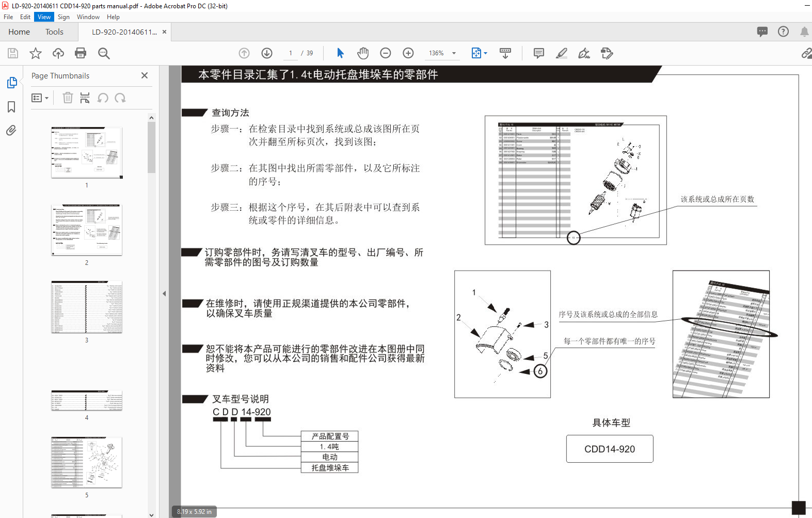Viewport: 812px width, 518px height.
Task: Close the LD-920-20140611 document tab
Action: point(164,32)
